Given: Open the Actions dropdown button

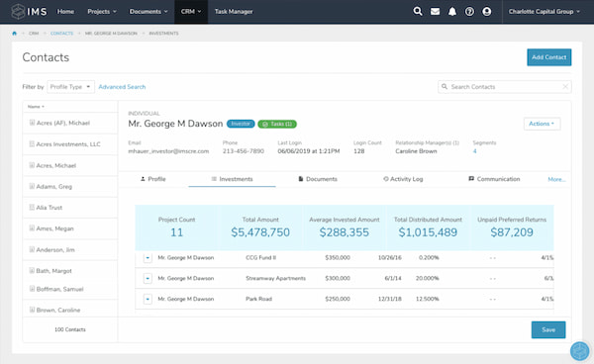Looking at the screenshot, I should coord(542,124).
